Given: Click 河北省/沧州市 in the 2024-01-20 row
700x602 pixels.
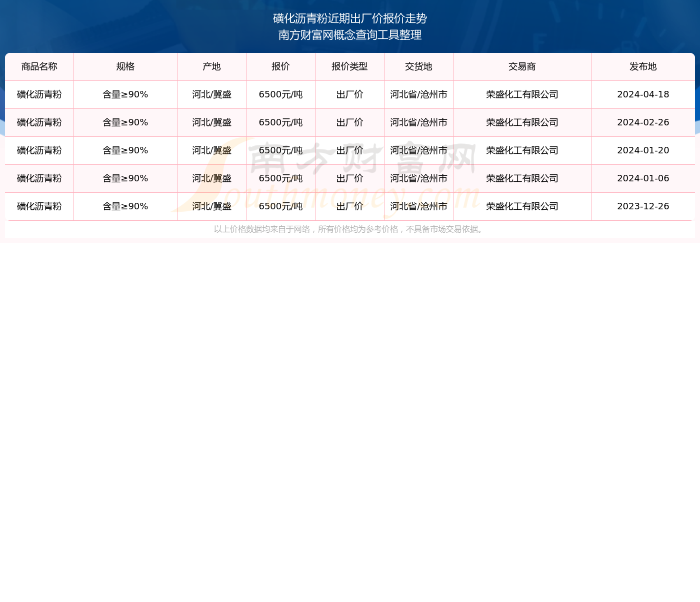Looking at the screenshot, I should 418,150.
